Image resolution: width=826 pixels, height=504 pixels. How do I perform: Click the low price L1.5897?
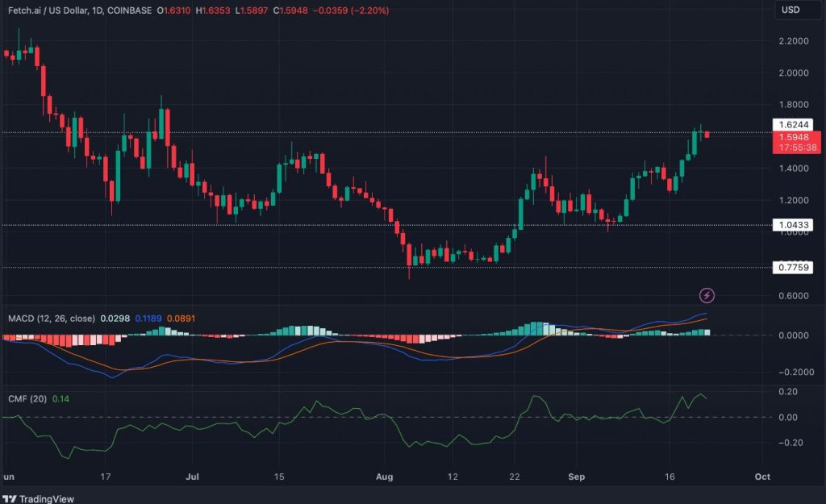click(252, 10)
